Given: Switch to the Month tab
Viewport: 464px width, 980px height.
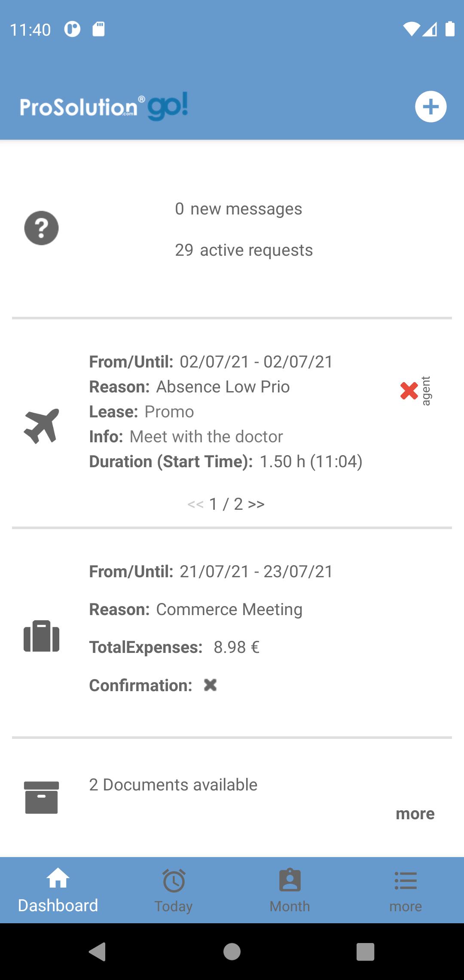Looking at the screenshot, I should click(290, 891).
